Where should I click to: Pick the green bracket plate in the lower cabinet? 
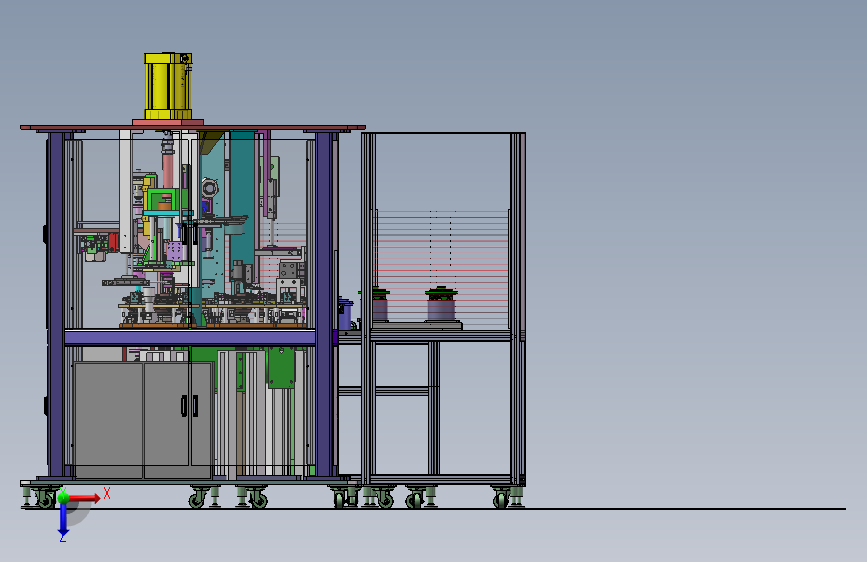pyautogui.click(x=281, y=367)
